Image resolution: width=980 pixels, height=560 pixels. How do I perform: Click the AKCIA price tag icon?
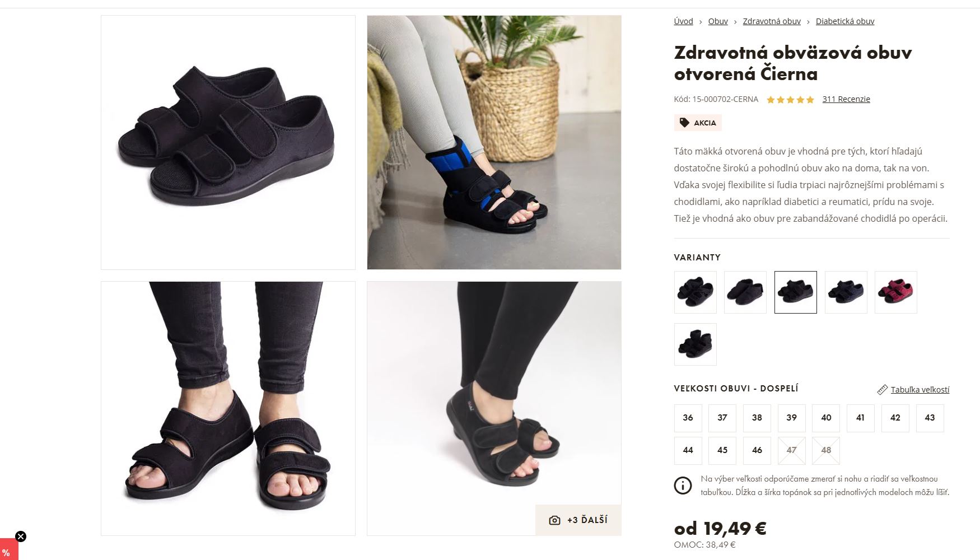684,123
